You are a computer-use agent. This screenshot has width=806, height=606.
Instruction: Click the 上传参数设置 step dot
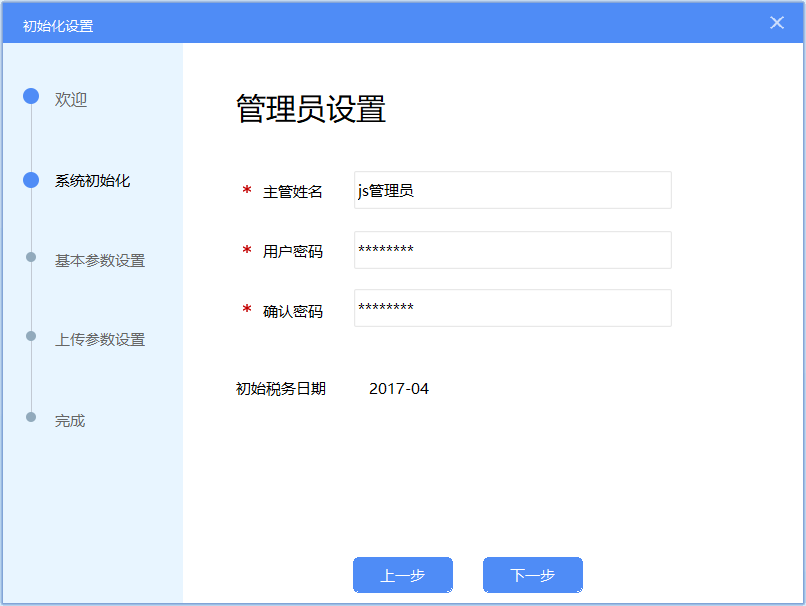tap(31, 336)
